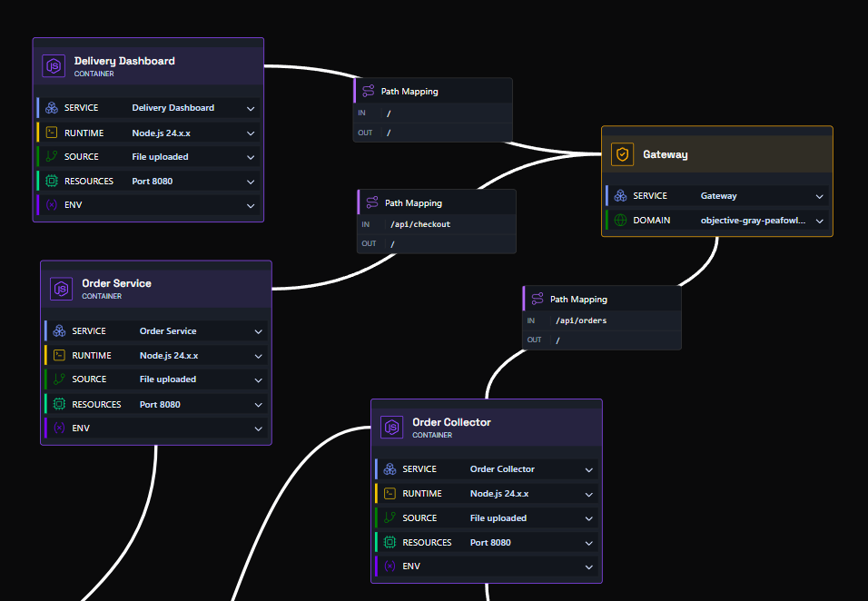Click the ENV variable icon in Delivery Dashboard

(52, 205)
